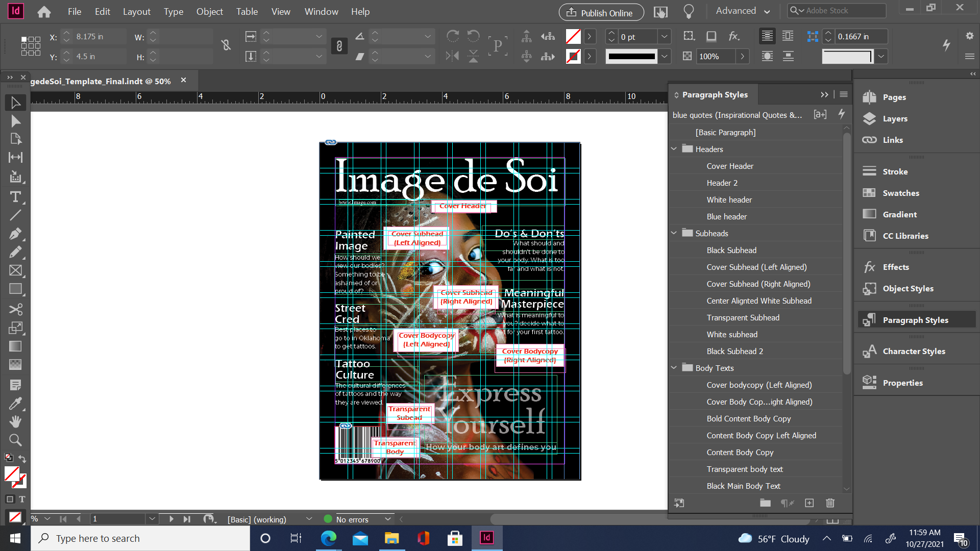Select the Cover Header paragraph style
Viewport: 980px width, 551px height.
point(730,166)
